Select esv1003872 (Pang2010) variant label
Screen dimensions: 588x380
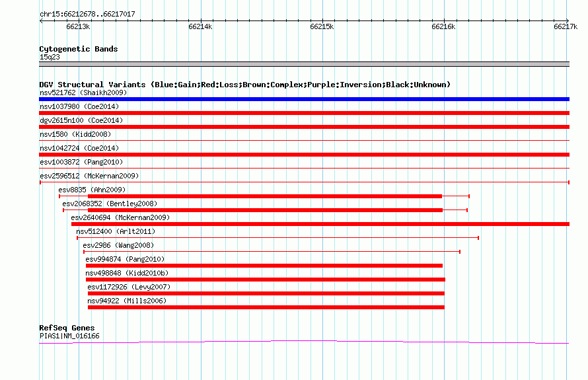tap(81, 162)
